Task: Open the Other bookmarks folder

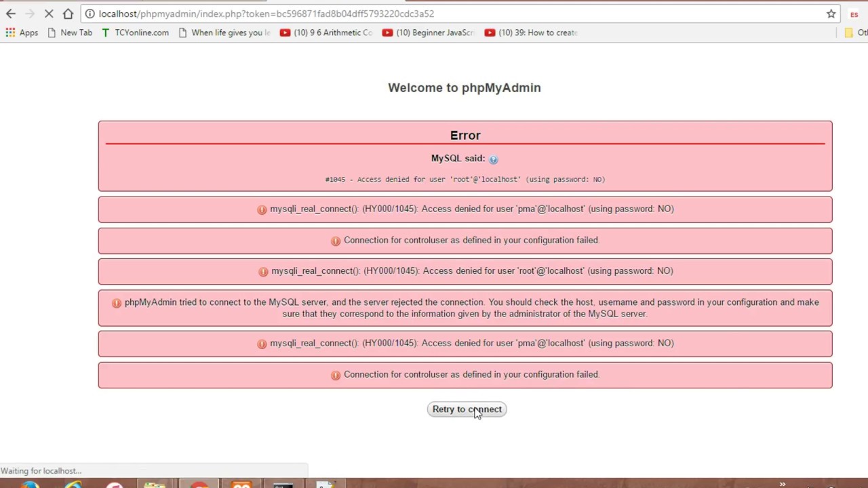Action: click(856, 33)
